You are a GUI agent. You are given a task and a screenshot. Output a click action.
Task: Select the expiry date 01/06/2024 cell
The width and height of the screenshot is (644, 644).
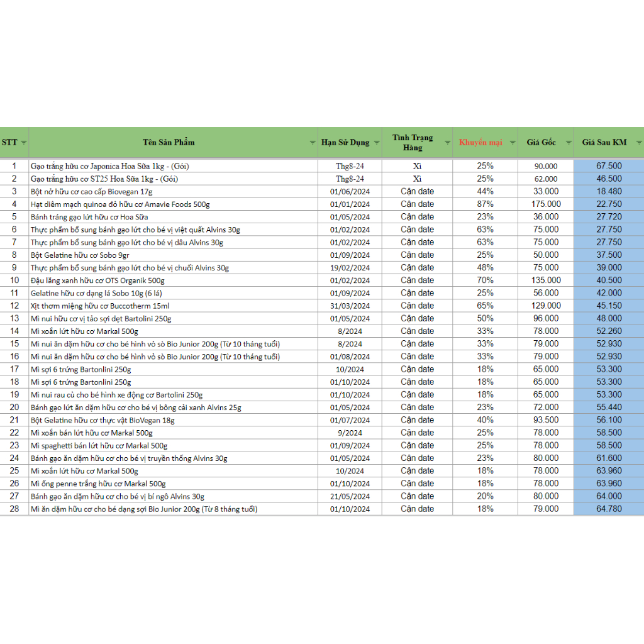[x=350, y=191]
